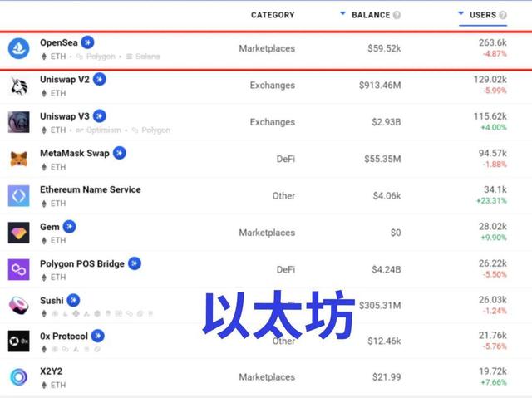
Task: Click the Gem diamond logo
Action: [18, 233]
